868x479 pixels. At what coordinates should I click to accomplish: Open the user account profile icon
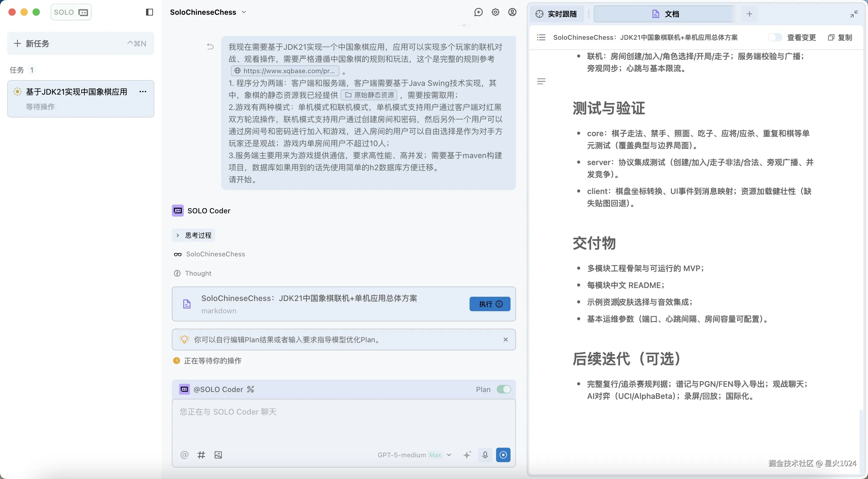point(512,12)
